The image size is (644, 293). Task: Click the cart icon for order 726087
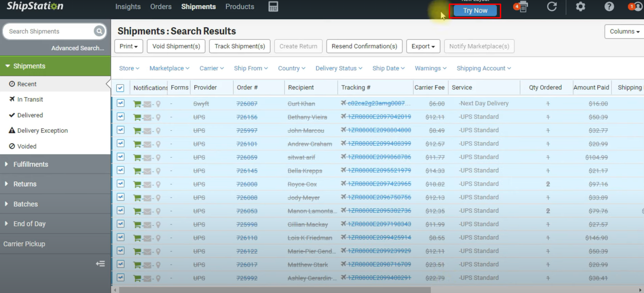coord(137,104)
